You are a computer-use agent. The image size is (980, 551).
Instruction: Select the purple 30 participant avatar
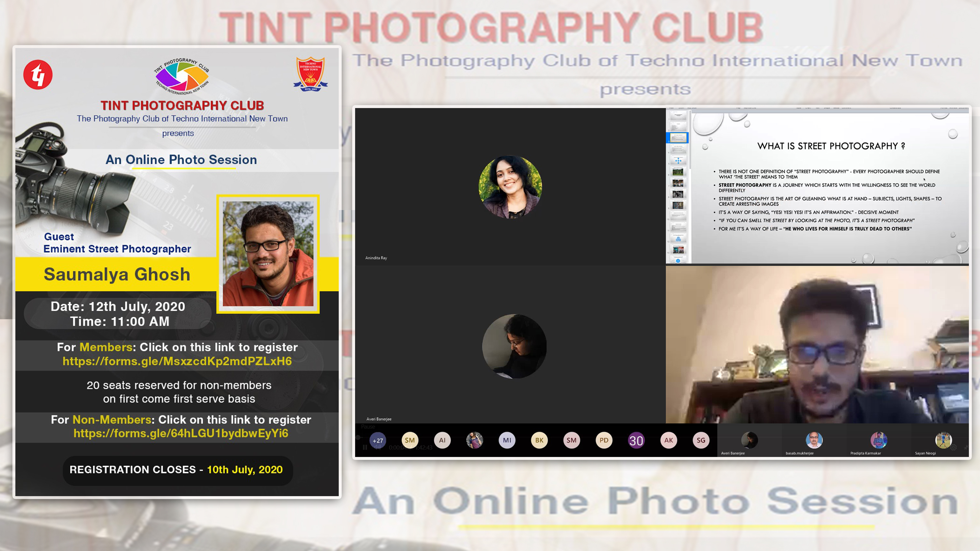tap(636, 440)
